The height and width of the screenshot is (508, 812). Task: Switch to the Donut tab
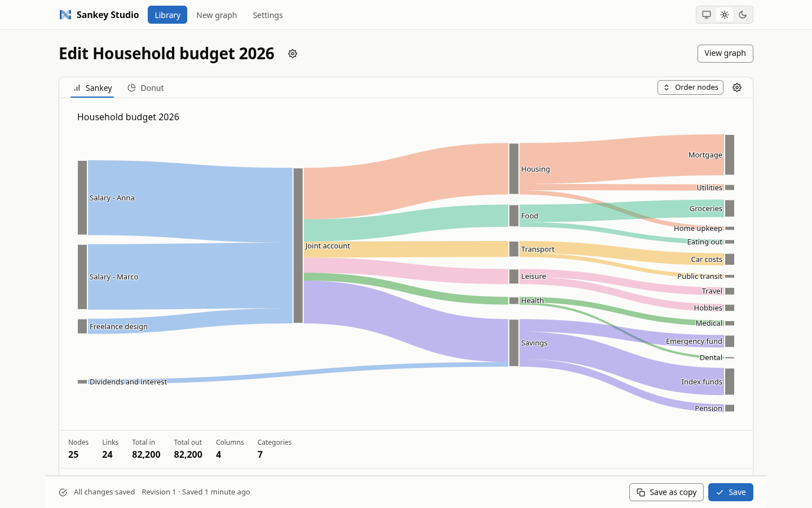click(145, 88)
